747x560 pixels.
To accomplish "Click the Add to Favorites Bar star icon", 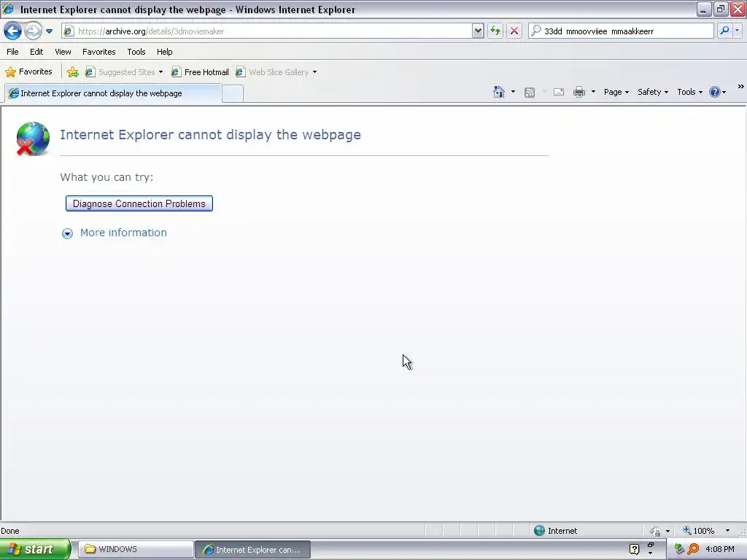I will pyautogui.click(x=72, y=72).
